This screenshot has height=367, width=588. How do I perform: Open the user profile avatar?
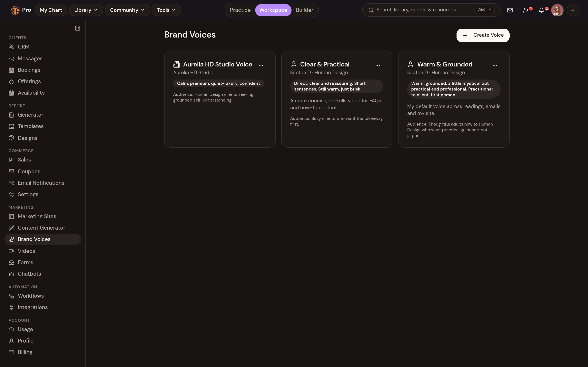click(557, 10)
